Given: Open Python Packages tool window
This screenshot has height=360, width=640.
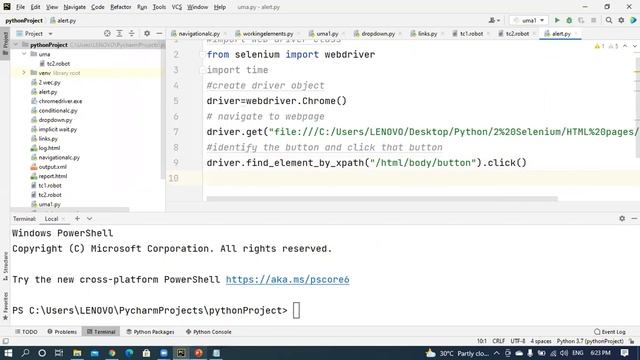Looking at the screenshot, I should pos(150,332).
